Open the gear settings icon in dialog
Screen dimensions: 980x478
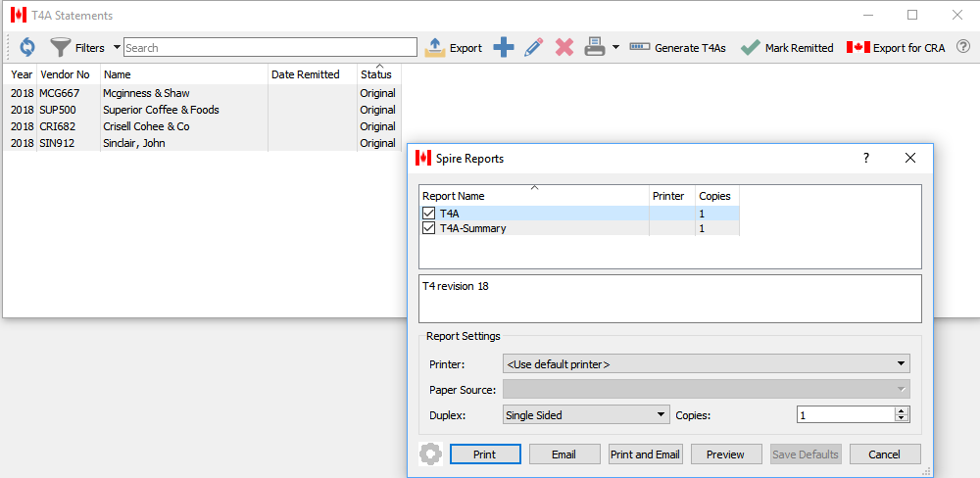click(x=429, y=454)
